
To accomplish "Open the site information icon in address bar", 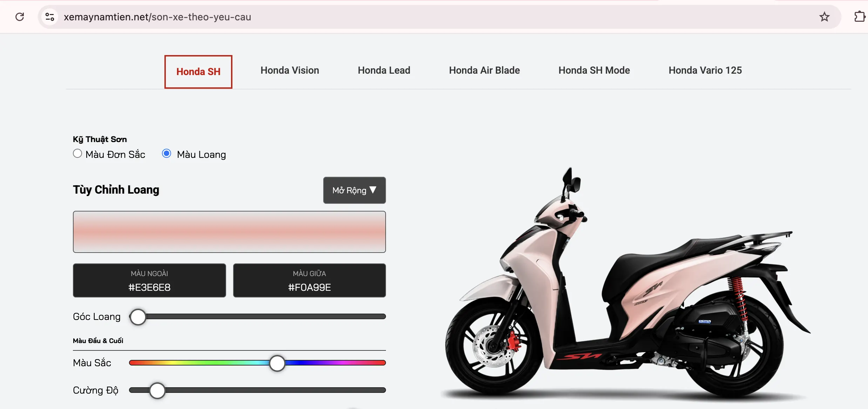I will (50, 17).
